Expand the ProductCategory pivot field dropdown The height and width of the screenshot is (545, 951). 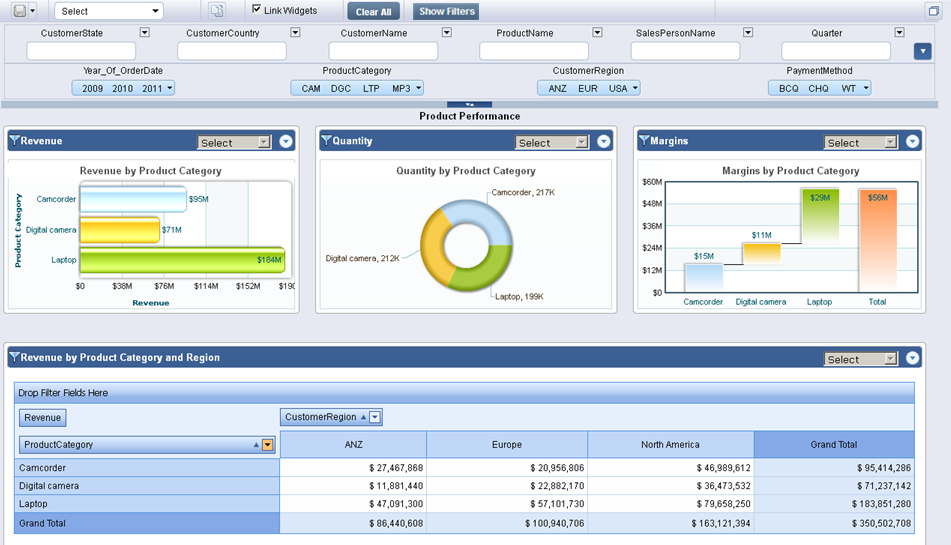click(x=268, y=445)
